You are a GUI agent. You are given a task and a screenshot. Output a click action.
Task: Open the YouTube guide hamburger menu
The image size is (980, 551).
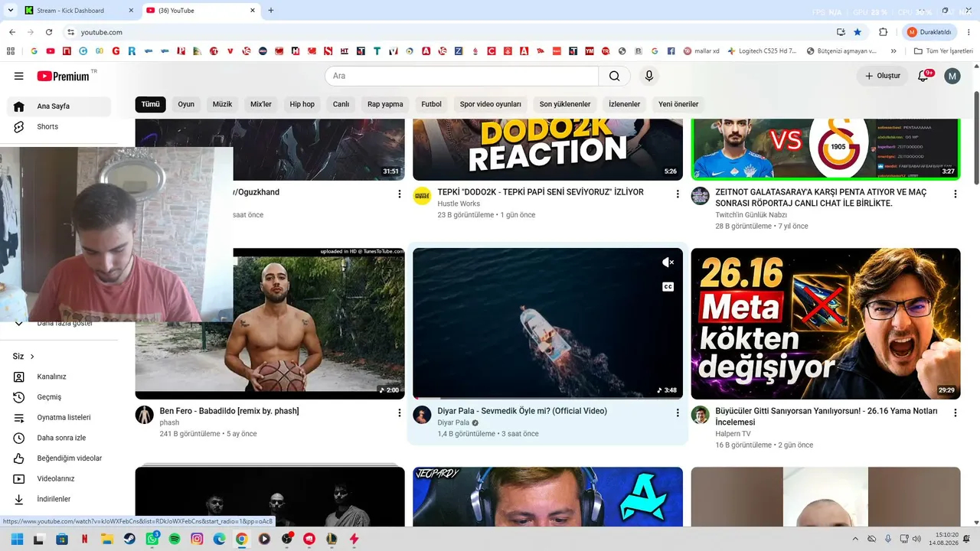pos(19,76)
